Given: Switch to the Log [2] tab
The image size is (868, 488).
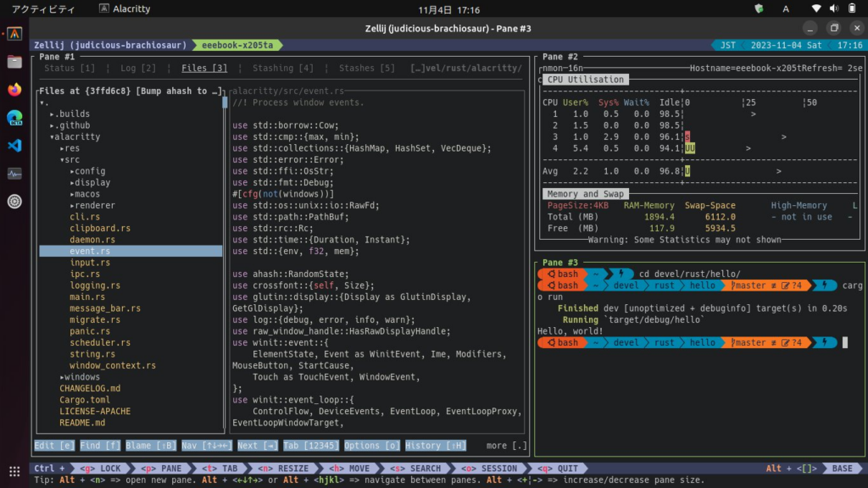Looking at the screenshot, I should (138, 68).
